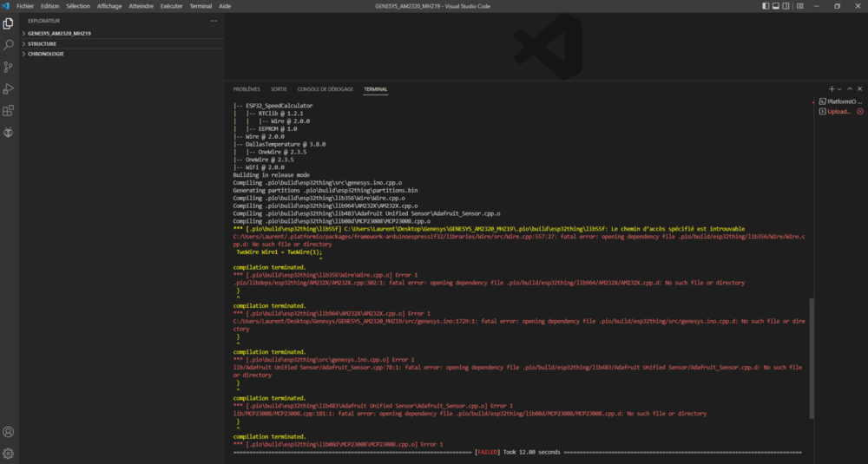
Task: Expand the CHRONOLOGIE section
Action: point(122,54)
